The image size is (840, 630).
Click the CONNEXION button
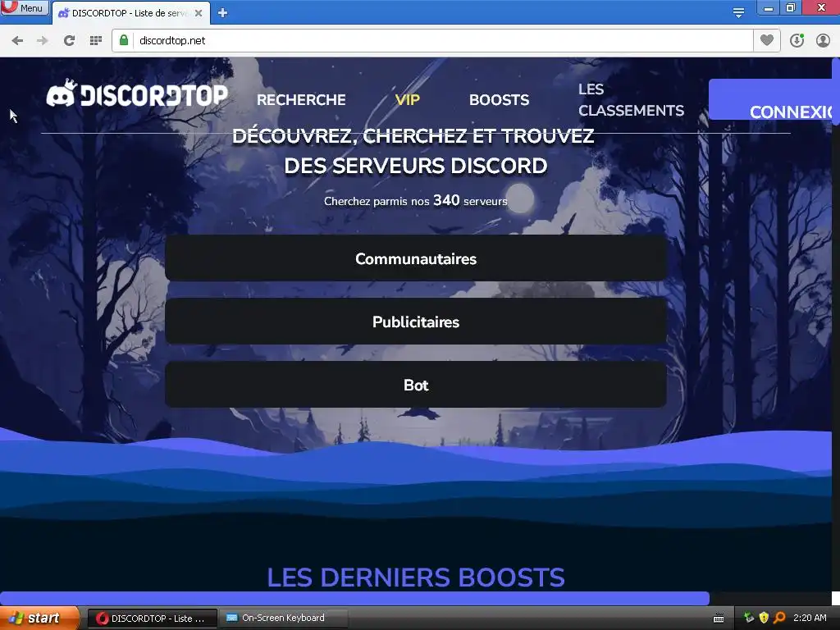[x=771, y=99]
